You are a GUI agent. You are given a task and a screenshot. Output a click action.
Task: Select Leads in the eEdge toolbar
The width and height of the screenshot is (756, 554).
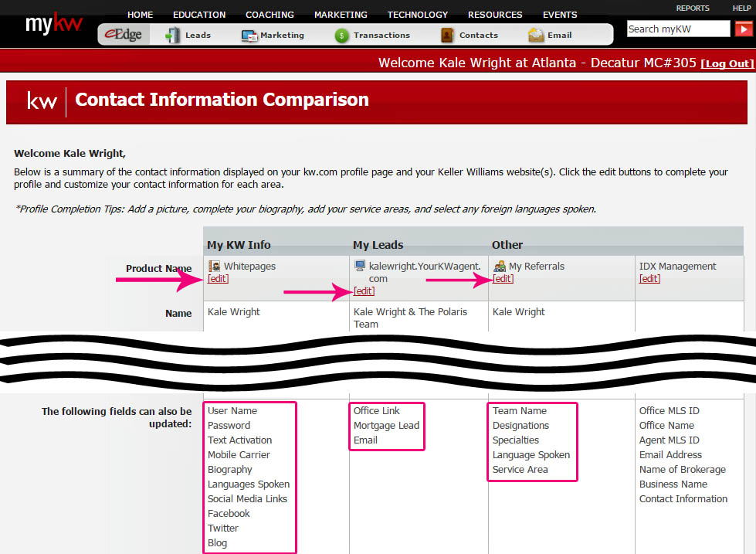pos(198,36)
